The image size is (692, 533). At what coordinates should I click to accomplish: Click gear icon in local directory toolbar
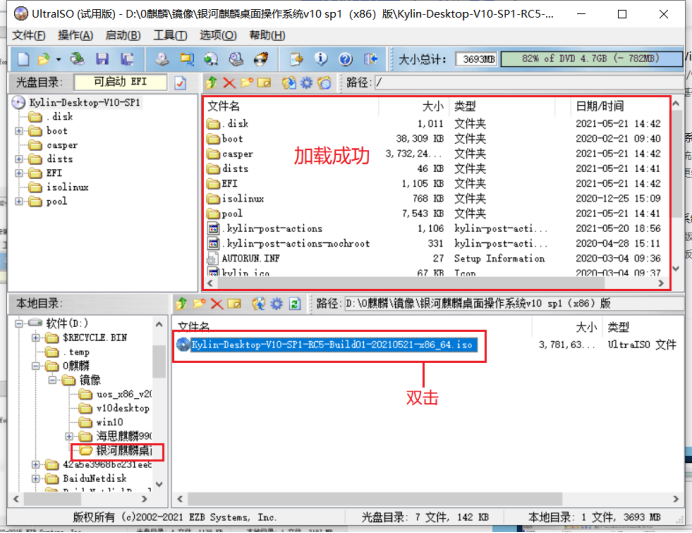(x=276, y=304)
